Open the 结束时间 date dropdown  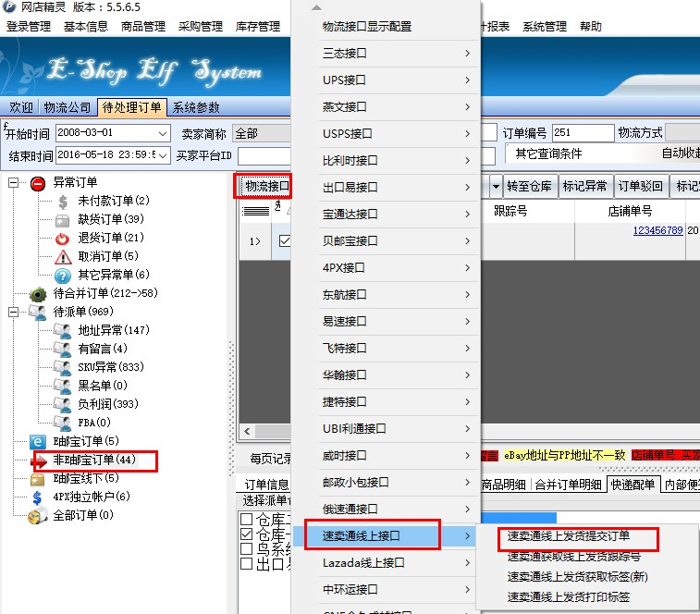click(163, 155)
